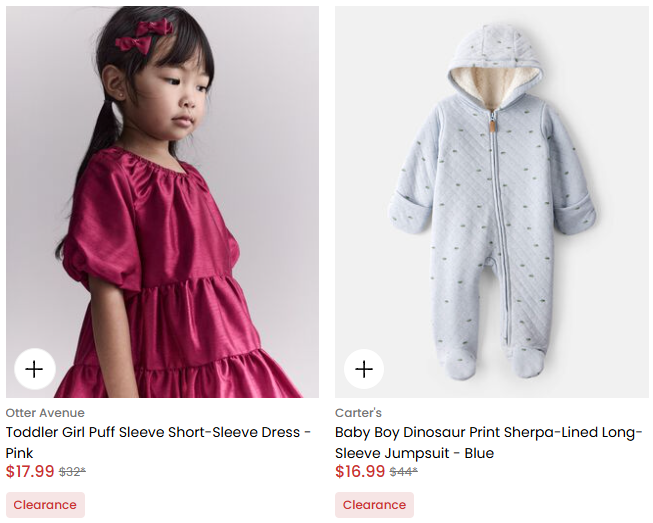Open the Toddler Girl Puff Sleeve Dress title link
653x523 pixels.
click(159, 433)
